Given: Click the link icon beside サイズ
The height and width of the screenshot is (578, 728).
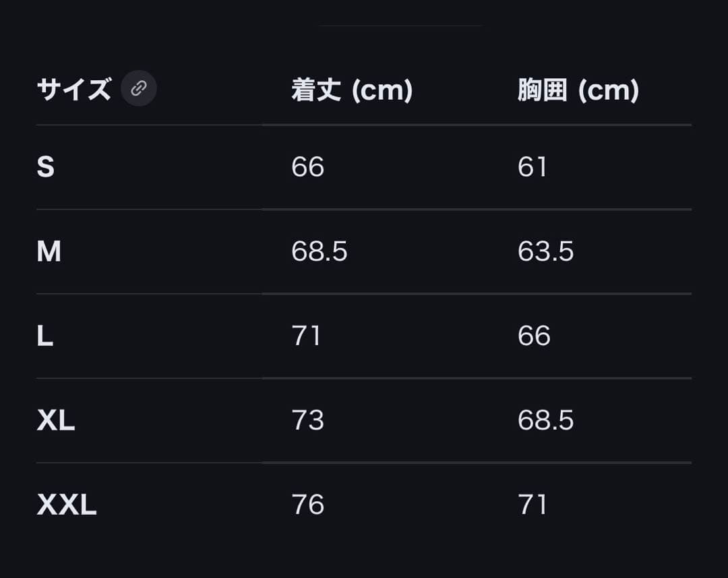Looking at the screenshot, I should pyautogui.click(x=139, y=88).
